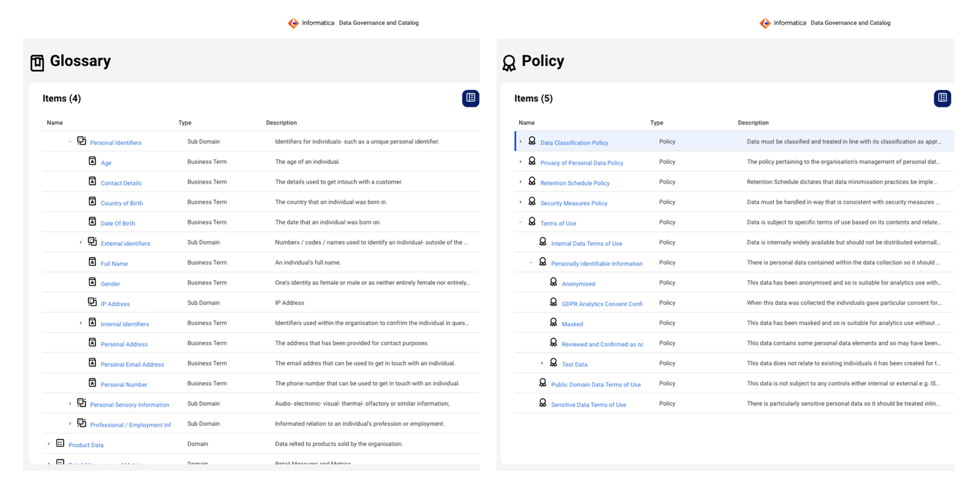Collapse the Terms of Use policy
This screenshot has width=980, height=485.
[520, 222]
